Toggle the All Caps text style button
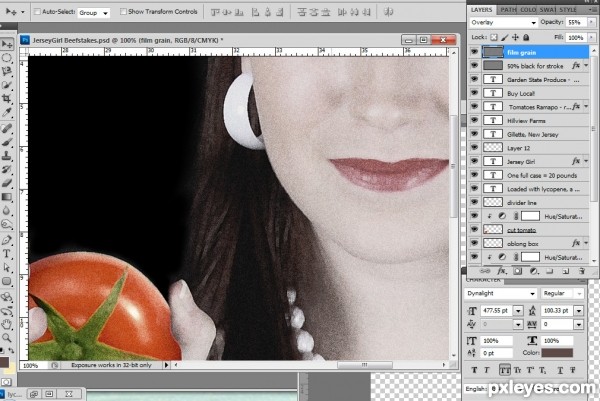 [x=505, y=370]
